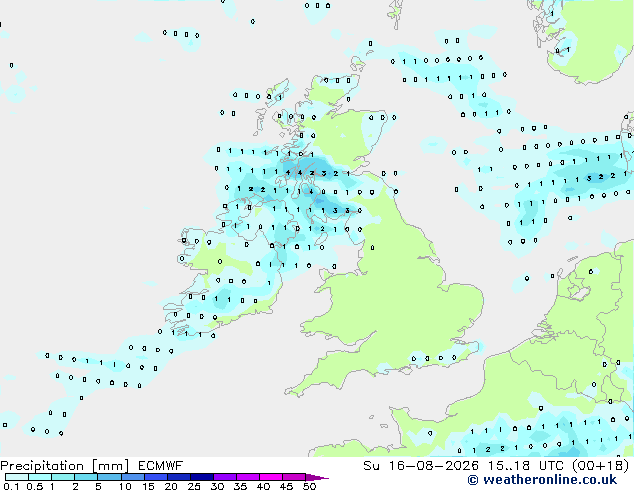Viewport: 634px width, 490px height.
Task: Select the 2–5 mm legend swatch
Action: (86, 477)
